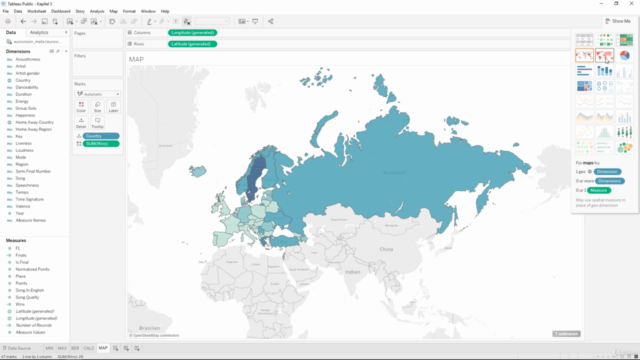The width and height of the screenshot is (640, 360).
Task: Click the SUM(Wins) pill on Marks card
Action: pyautogui.click(x=101, y=144)
